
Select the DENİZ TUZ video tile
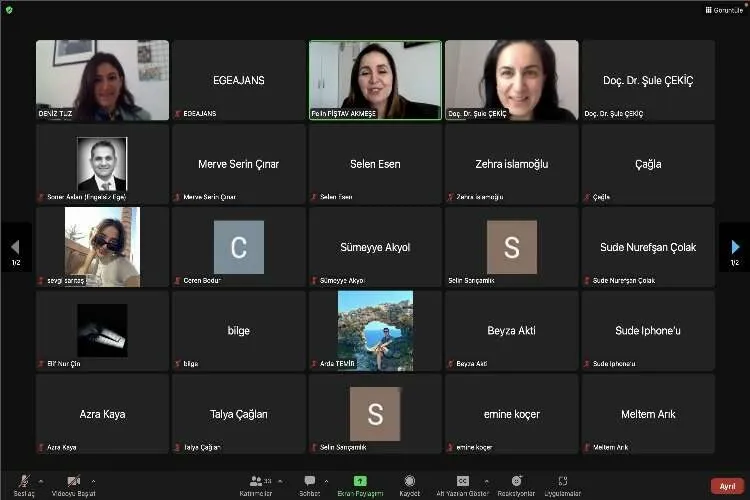pos(102,80)
